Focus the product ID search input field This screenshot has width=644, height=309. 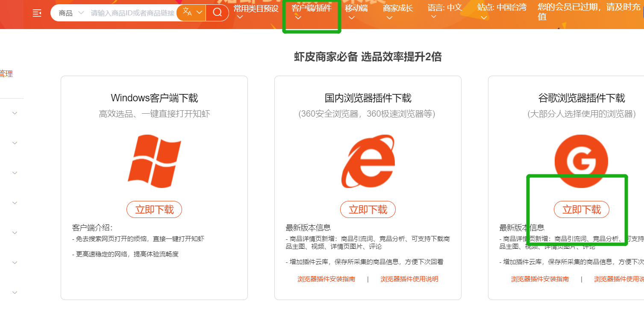pos(132,13)
